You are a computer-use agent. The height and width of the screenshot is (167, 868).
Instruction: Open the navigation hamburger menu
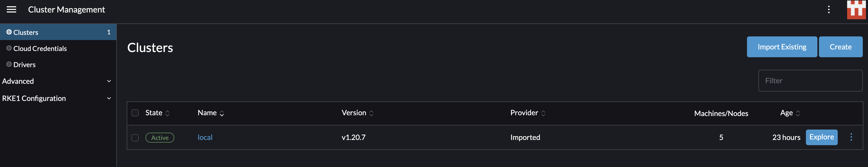pyautogui.click(x=12, y=9)
